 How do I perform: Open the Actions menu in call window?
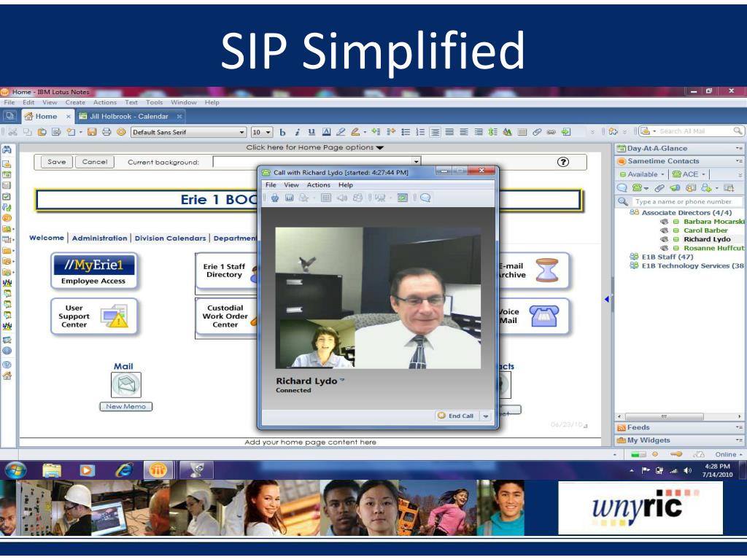click(318, 184)
